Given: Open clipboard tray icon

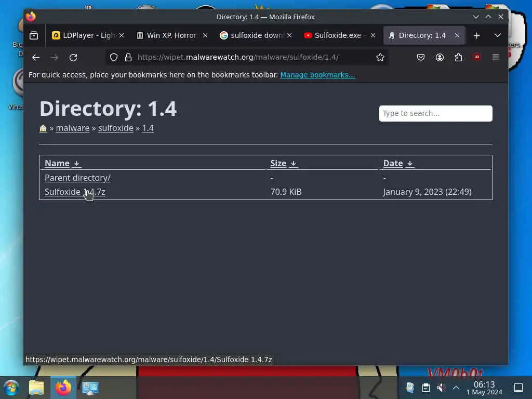Looking at the screenshot, I should pyautogui.click(x=426, y=388).
